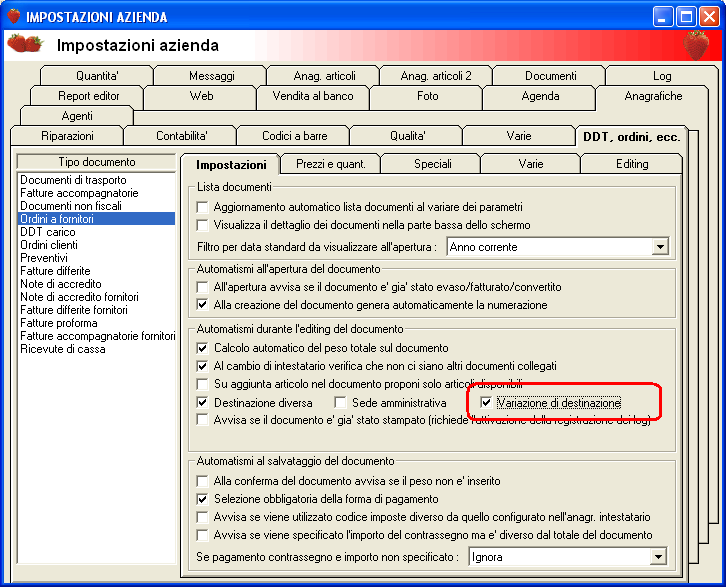Screen dimensions: 726x587
Task: Uncheck Al cambio di intestatario verifica
Action: click(x=202, y=366)
